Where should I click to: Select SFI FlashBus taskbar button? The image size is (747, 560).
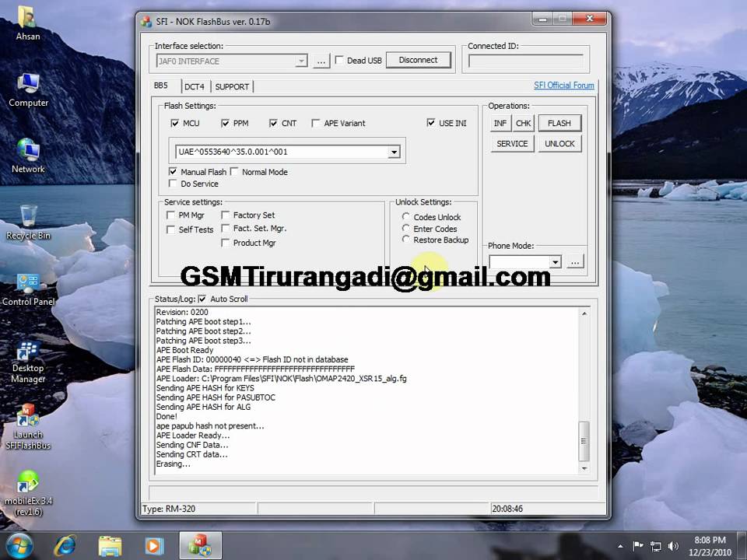201,546
